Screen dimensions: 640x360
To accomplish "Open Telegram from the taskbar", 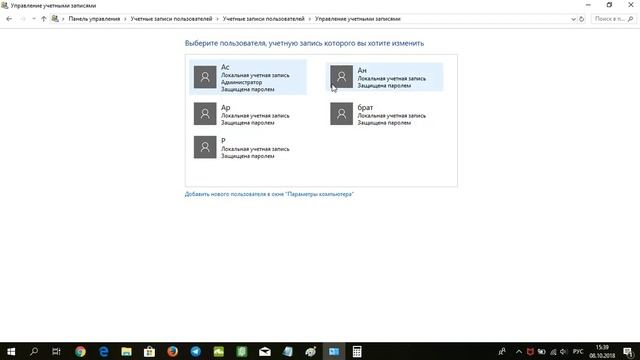I will (x=196, y=351).
